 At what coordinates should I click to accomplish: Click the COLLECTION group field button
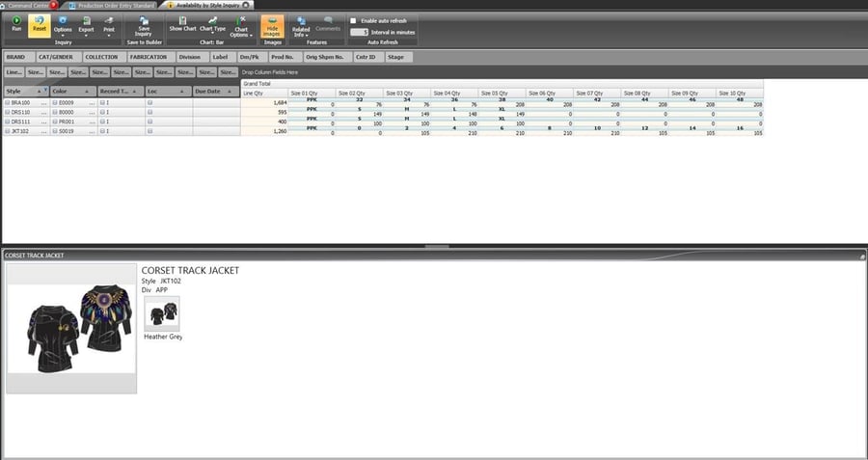click(x=100, y=57)
